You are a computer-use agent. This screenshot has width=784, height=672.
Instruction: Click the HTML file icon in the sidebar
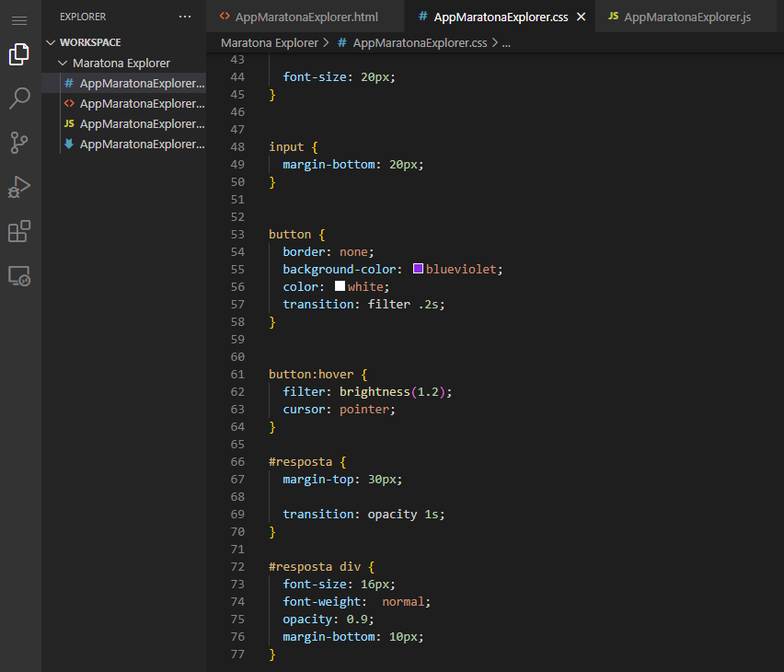(x=69, y=103)
